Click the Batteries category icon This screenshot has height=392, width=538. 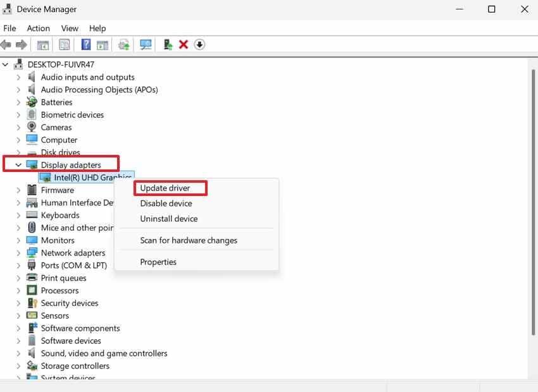click(32, 102)
